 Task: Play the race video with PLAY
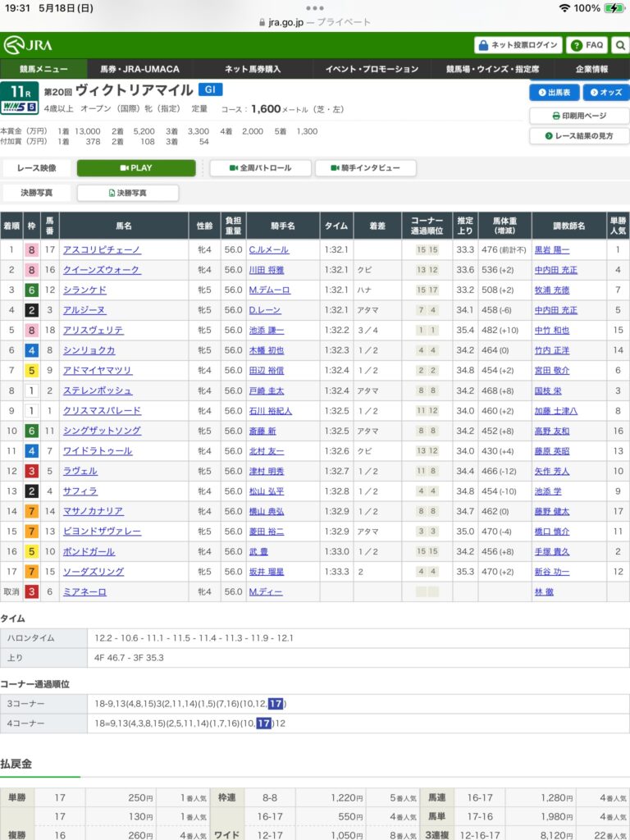[x=136, y=167]
